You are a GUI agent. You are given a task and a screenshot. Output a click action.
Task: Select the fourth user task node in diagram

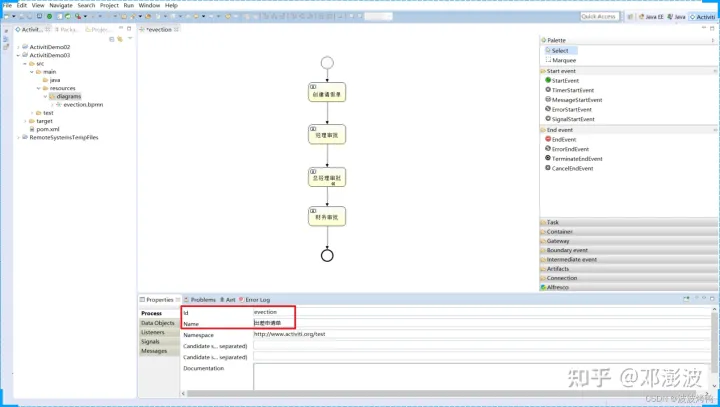327,216
